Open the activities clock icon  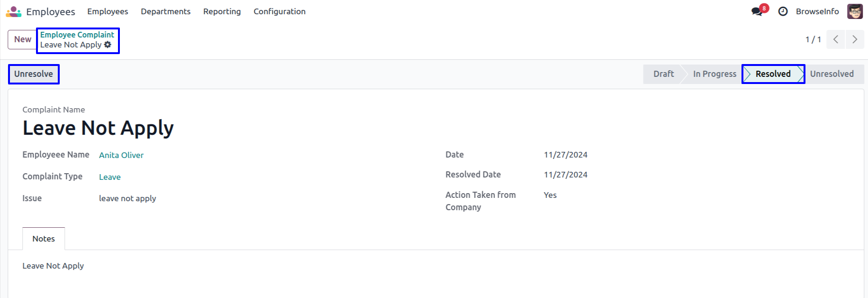point(783,11)
